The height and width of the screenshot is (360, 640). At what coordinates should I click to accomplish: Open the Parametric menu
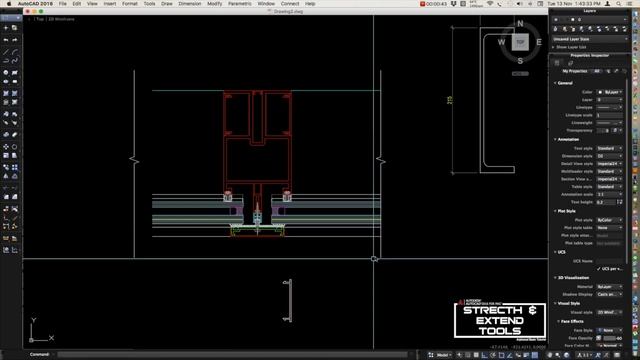click(x=240, y=4)
